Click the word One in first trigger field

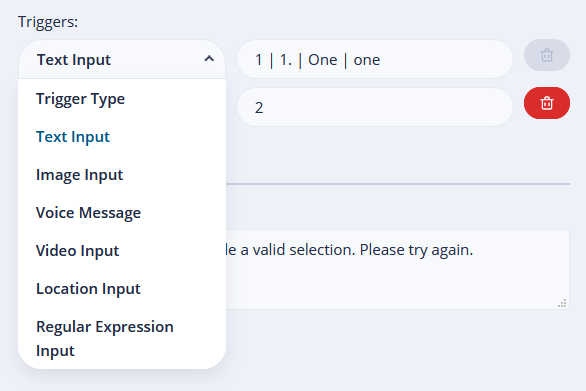tap(323, 60)
